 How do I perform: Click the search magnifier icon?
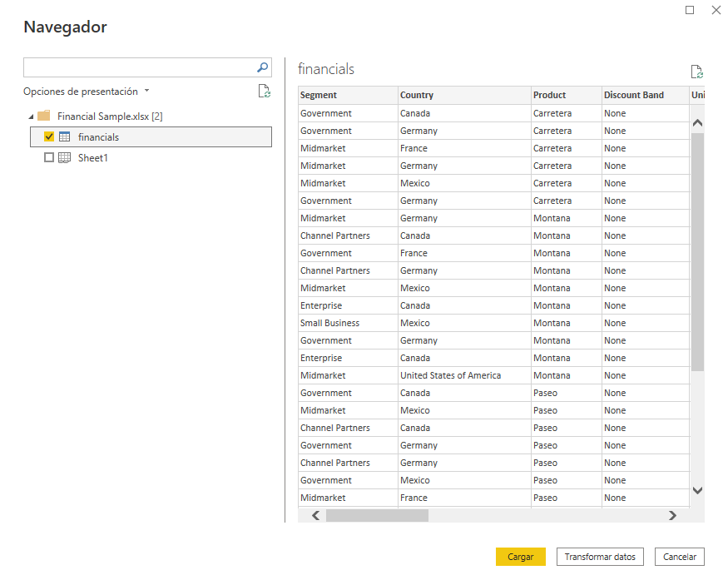[x=262, y=67]
